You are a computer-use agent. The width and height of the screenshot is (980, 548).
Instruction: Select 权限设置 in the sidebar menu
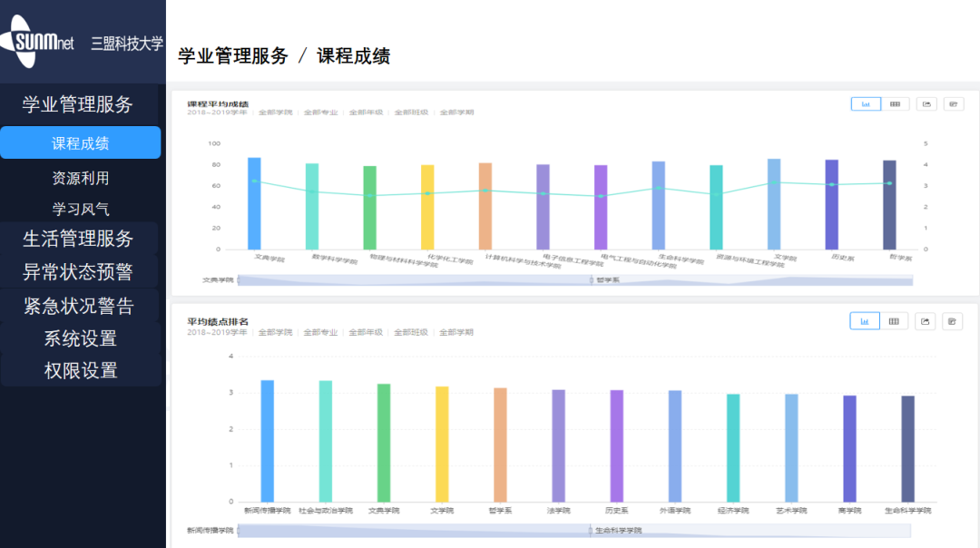point(80,370)
